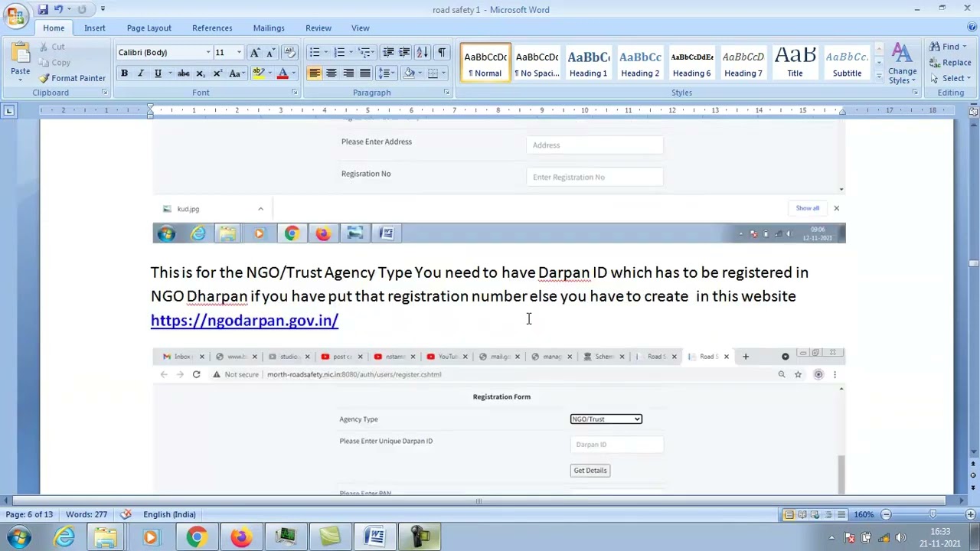980x551 pixels.
Task: Align text left
Action: point(315,73)
